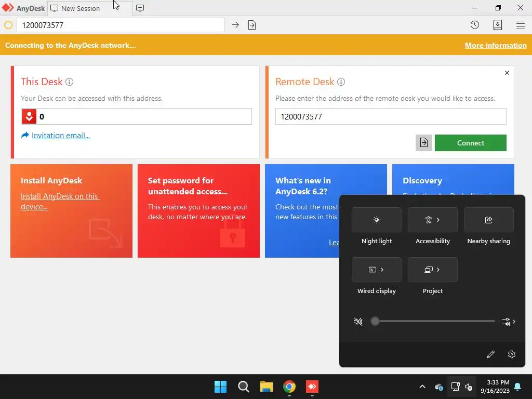Unmute using the speaker icon in quick settings
Screen dimensions: 532x399
pyautogui.click(x=357, y=321)
